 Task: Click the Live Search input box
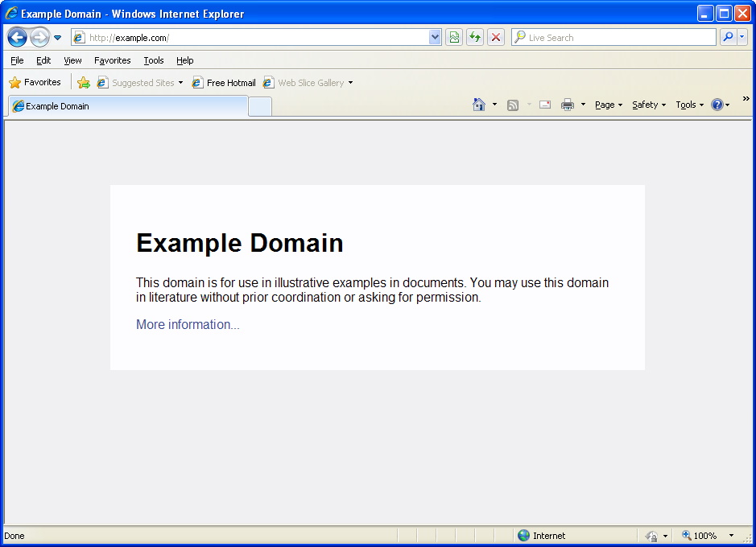(x=613, y=38)
